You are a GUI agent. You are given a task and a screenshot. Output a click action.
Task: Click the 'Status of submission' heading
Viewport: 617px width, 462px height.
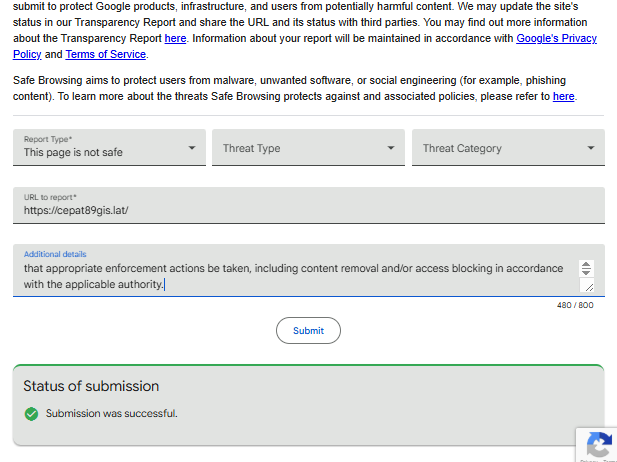(91, 386)
